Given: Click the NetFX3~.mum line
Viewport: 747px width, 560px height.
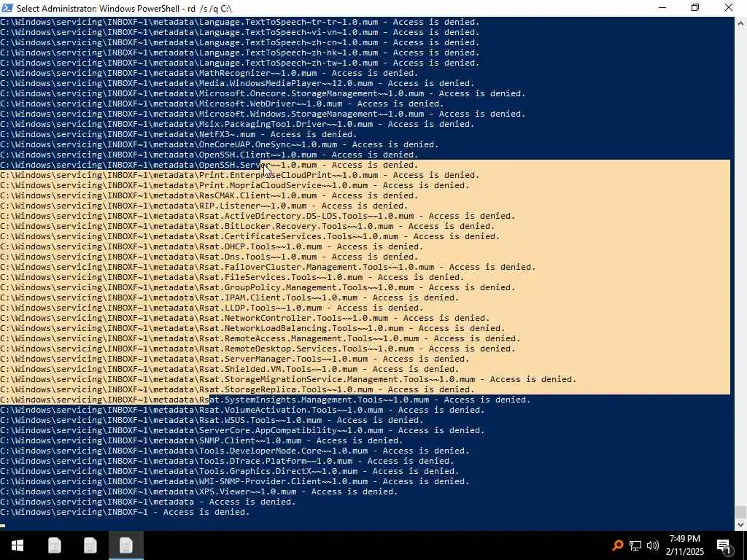Looking at the screenshot, I should click(x=178, y=134).
